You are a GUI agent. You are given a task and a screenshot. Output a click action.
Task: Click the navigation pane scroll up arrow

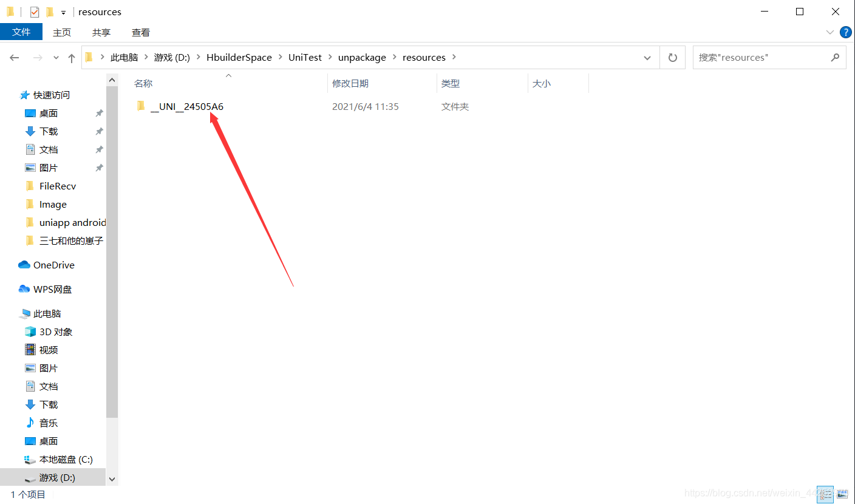112,80
